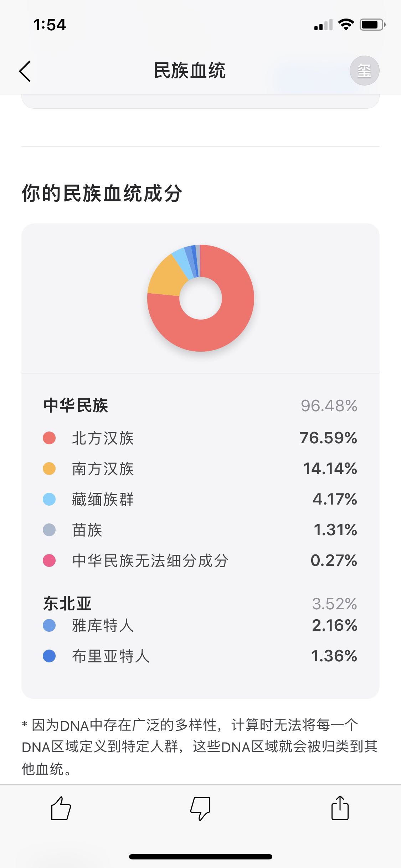Tap the battery status icon
The height and width of the screenshot is (868, 401).
coord(372,25)
